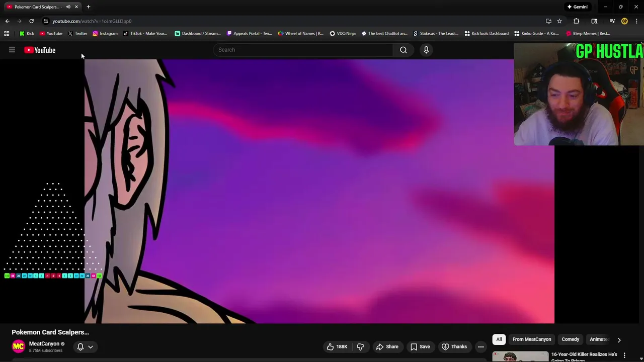Open the Kick bookmark

point(27,34)
